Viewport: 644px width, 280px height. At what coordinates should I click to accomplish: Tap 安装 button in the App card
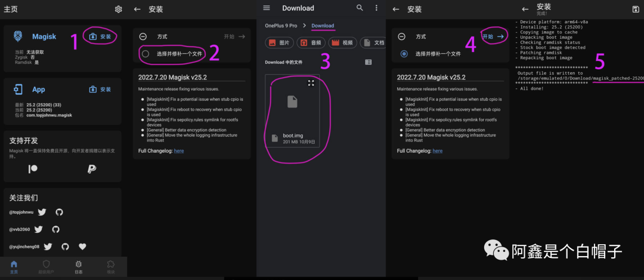100,89
